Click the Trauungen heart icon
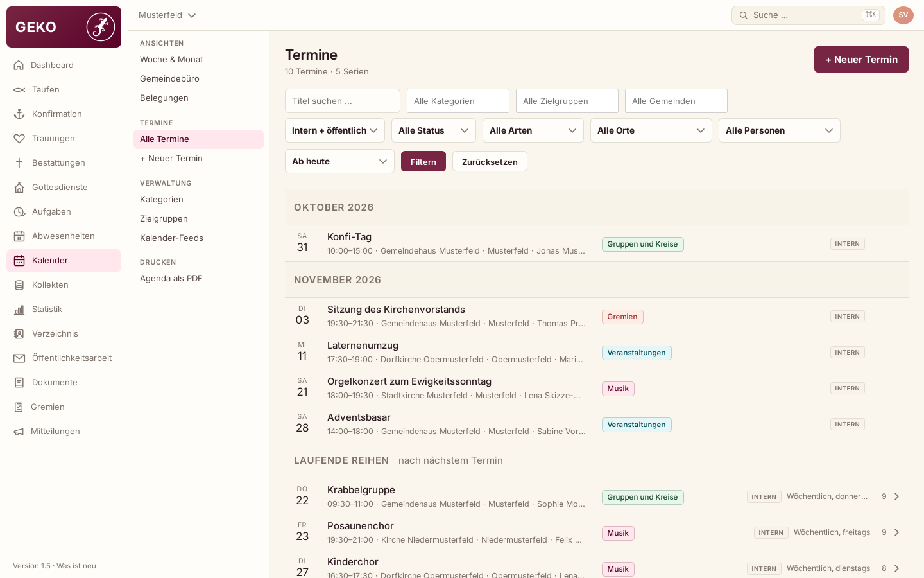Screen dimensions: 924x578 (19, 138)
